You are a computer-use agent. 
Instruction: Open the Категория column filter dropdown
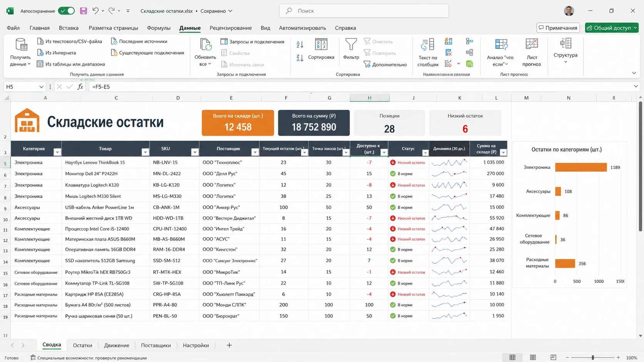tap(57, 152)
